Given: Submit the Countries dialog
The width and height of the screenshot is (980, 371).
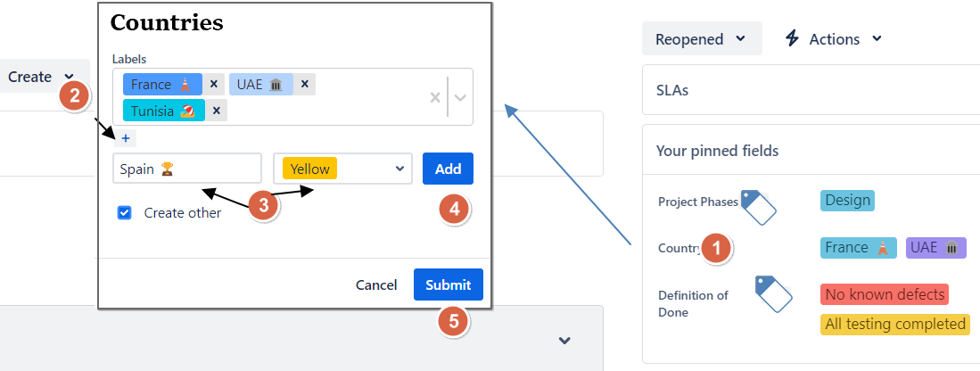Looking at the screenshot, I should point(448,284).
